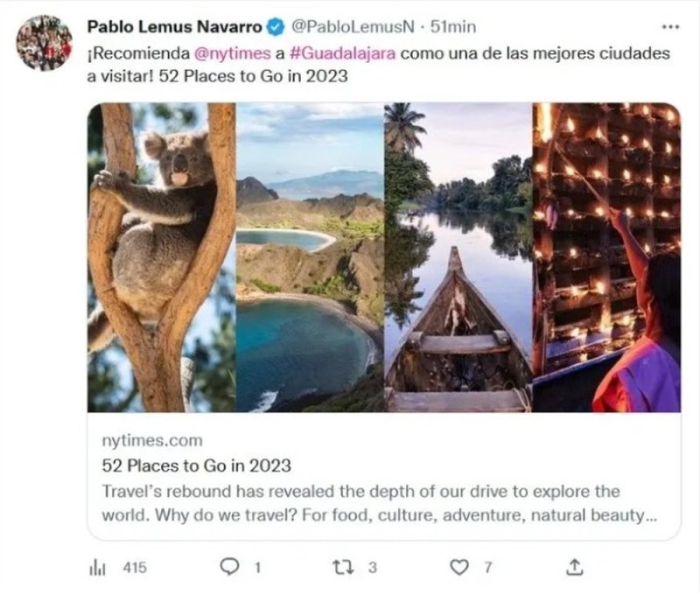Open the '52 Places to Go in 2023' card title
700x595 pixels.
pyautogui.click(x=197, y=465)
